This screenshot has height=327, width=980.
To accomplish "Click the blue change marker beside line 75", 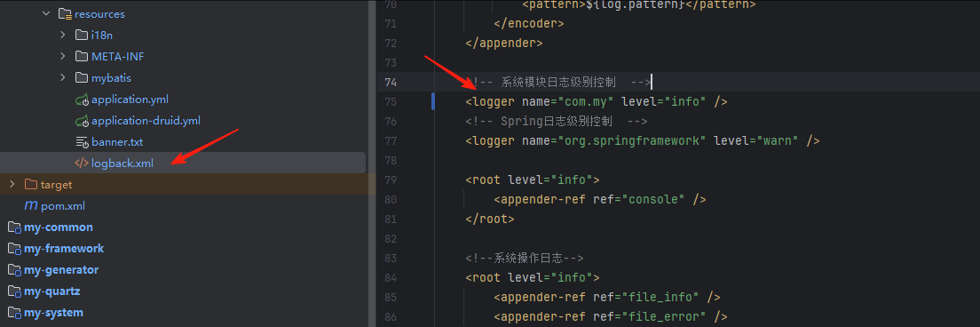I will coord(433,101).
